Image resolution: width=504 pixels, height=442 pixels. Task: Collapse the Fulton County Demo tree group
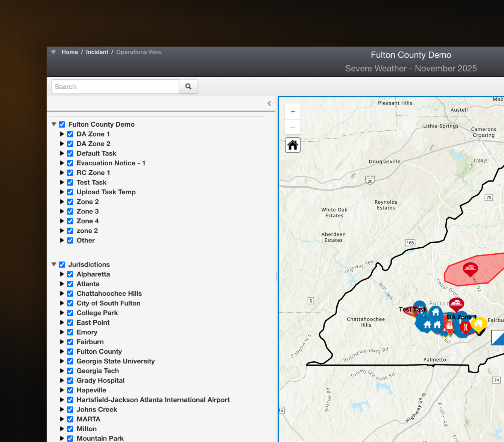pyautogui.click(x=54, y=124)
